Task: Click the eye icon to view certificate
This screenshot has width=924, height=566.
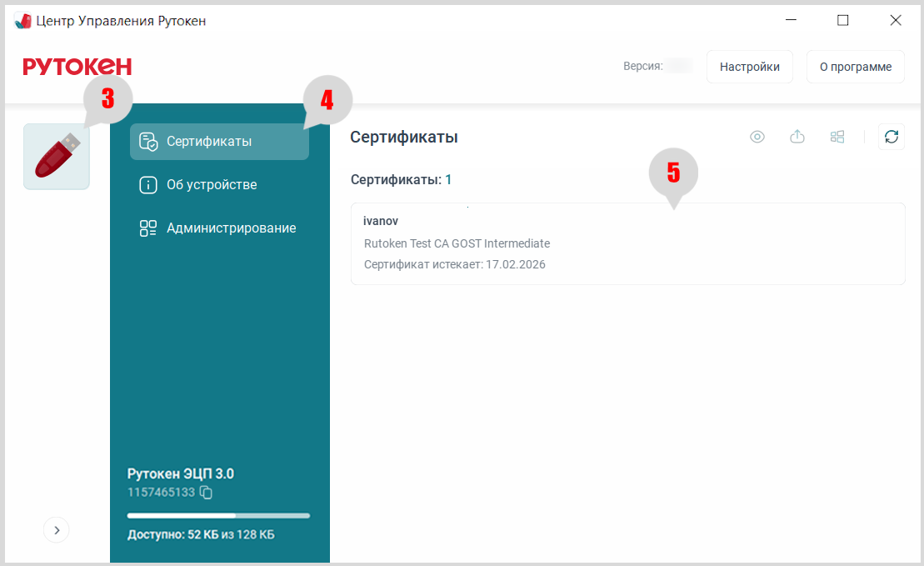Action: (x=757, y=137)
